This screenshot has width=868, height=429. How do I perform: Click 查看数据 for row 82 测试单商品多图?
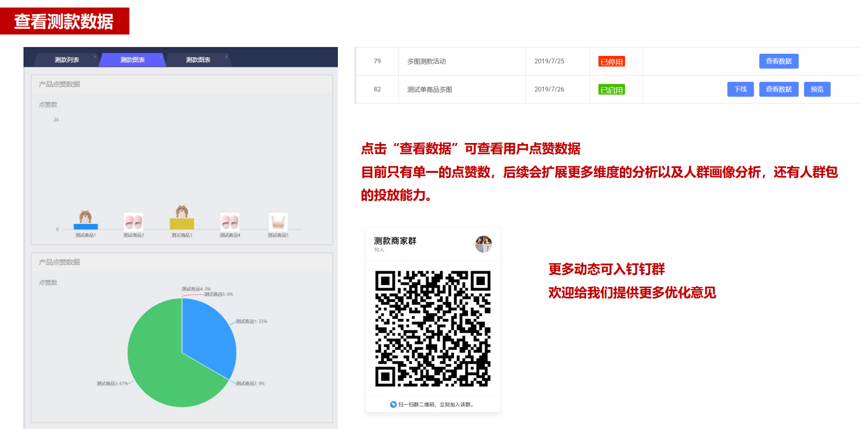click(779, 89)
